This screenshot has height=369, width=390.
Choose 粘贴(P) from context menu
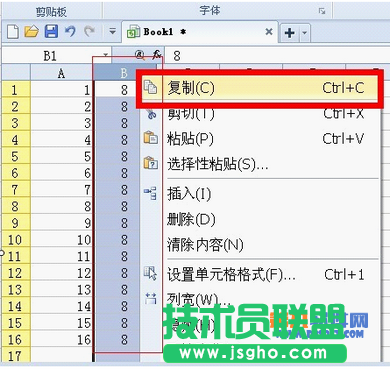click(260, 138)
